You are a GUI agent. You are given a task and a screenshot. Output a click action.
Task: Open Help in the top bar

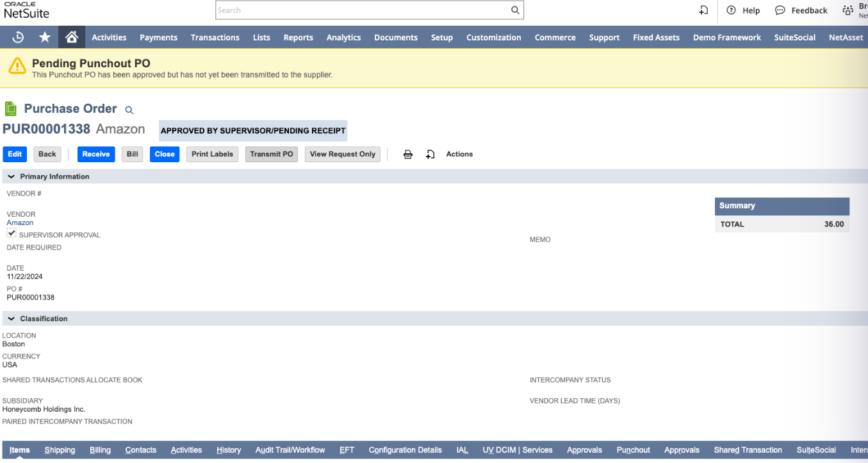tap(743, 10)
